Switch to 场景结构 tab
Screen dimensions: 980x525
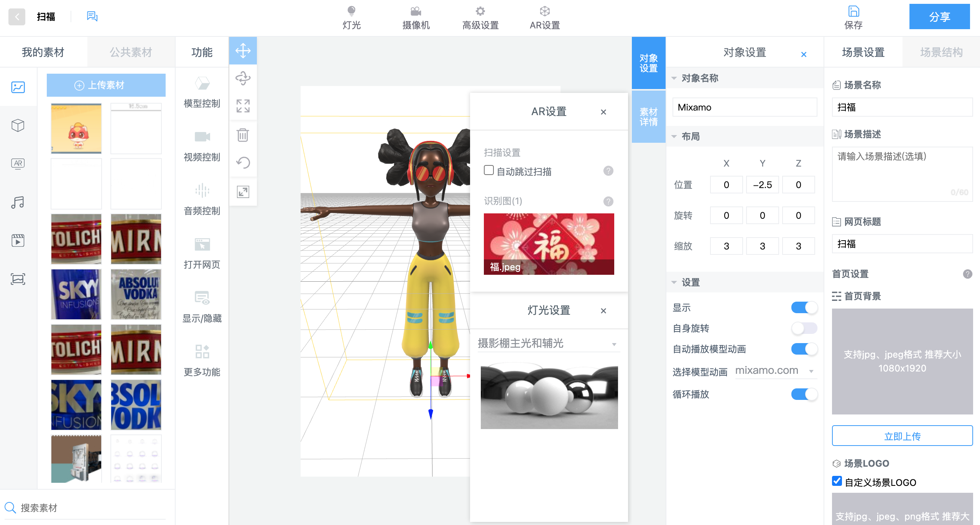(x=941, y=52)
